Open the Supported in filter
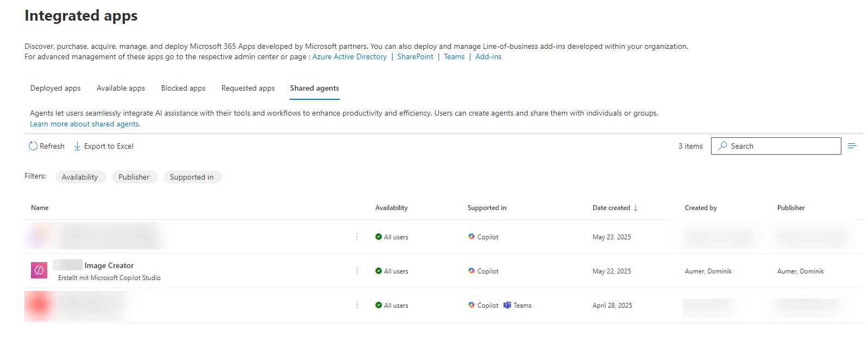 (x=192, y=177)
